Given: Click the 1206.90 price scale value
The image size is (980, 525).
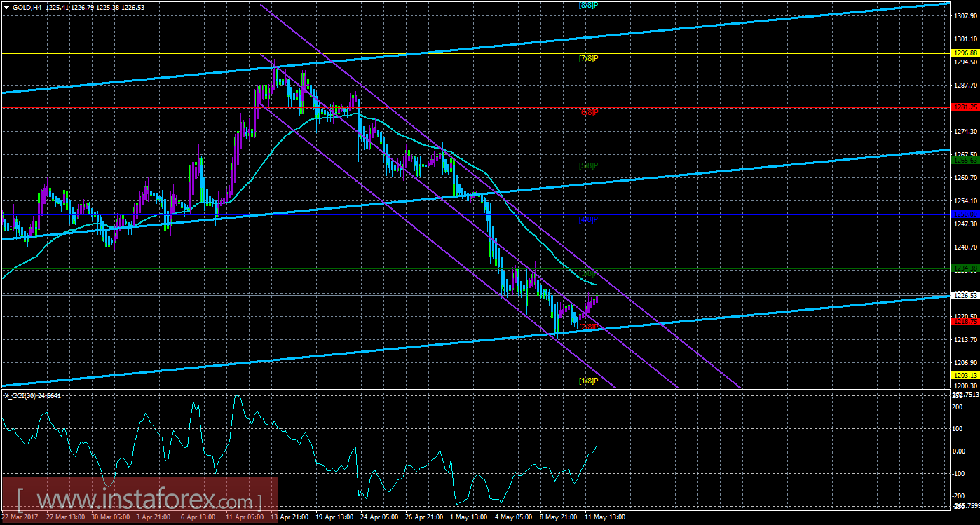Looking at the screenshot, I should (x=965, y=362).
